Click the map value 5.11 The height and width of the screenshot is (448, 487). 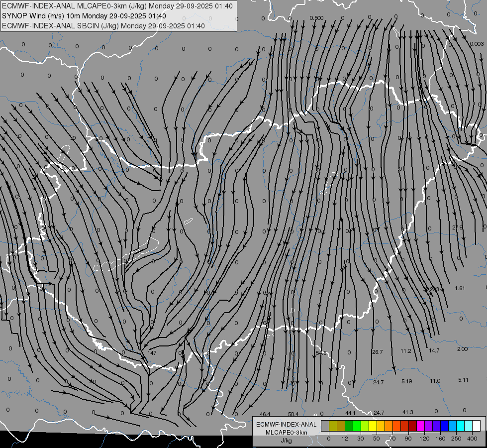[x=463, y=380]
